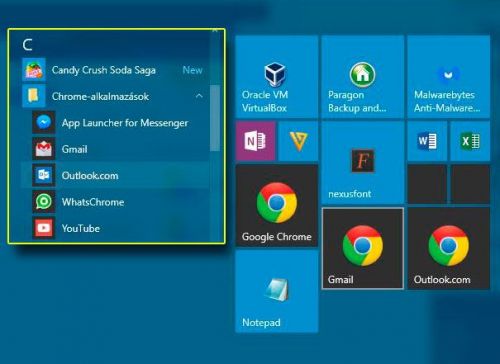Image resolution: width=500 pixels, height=364 pixels.
Task: Launch the Word tile
Action: pyautogui.click(x=427, y=141)
